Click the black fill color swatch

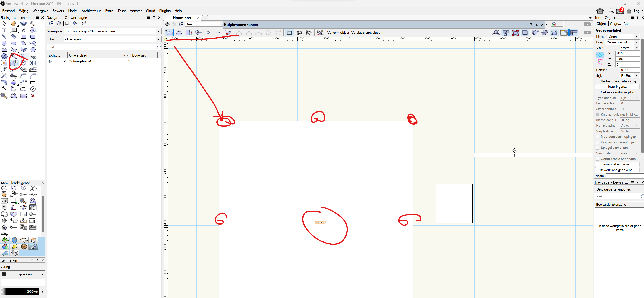(4, 274)
